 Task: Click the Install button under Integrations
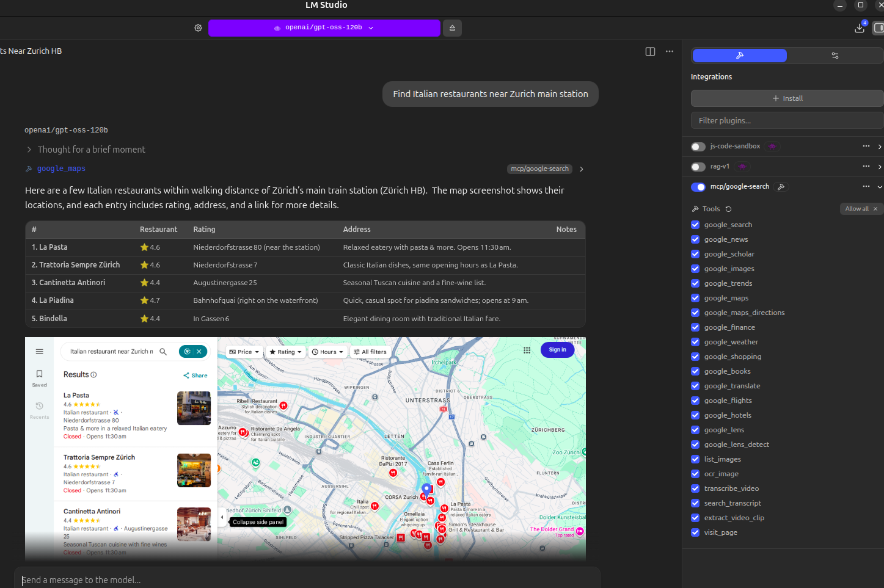(786, 98)
